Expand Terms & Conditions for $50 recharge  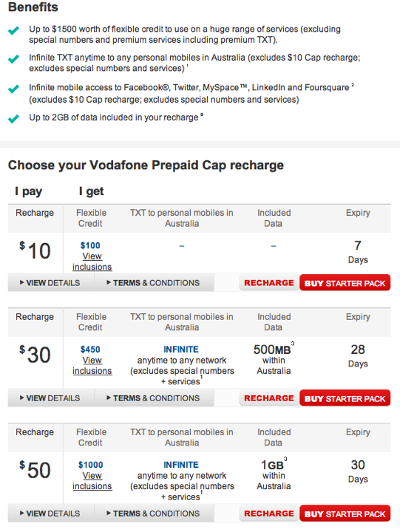tap(153, 514)
